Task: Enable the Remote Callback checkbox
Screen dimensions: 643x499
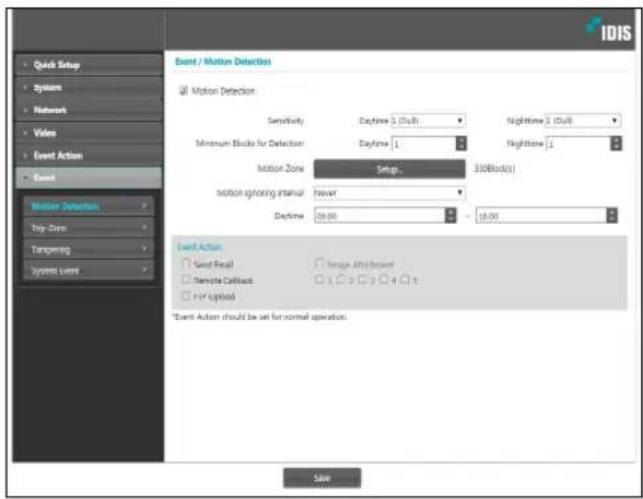Action: 186,280
